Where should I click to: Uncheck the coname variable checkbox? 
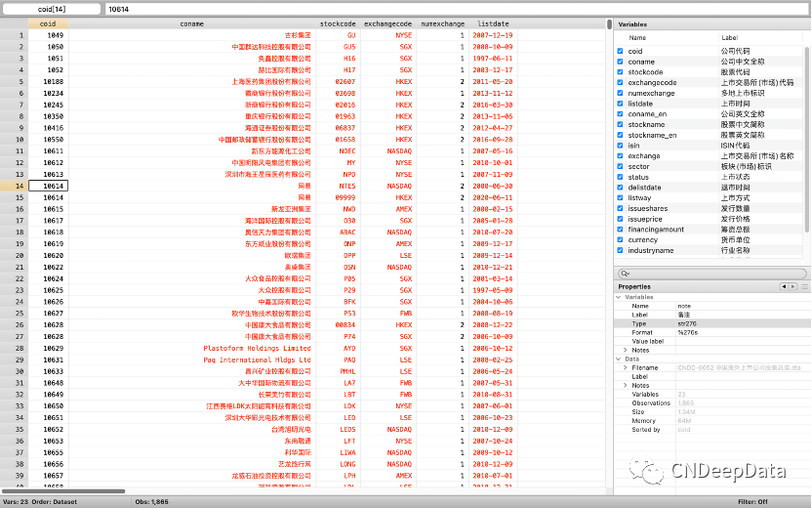620,62
